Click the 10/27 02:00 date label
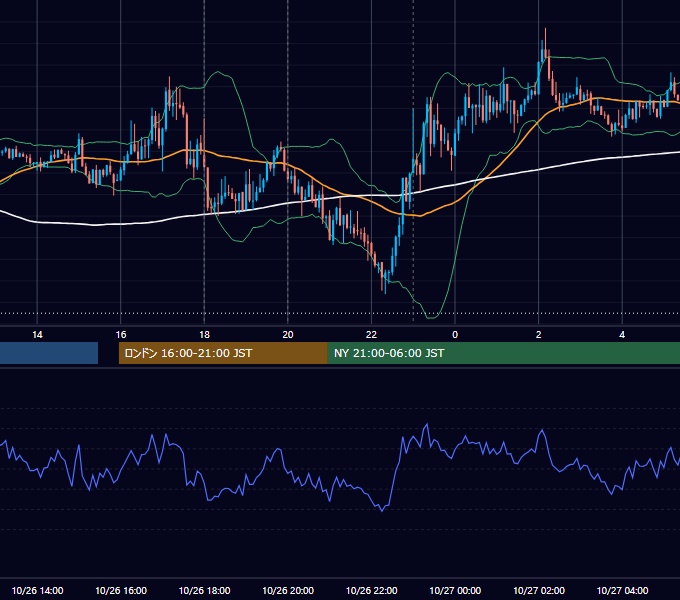Viewport: 680px width, 600px height. [539, 590]
